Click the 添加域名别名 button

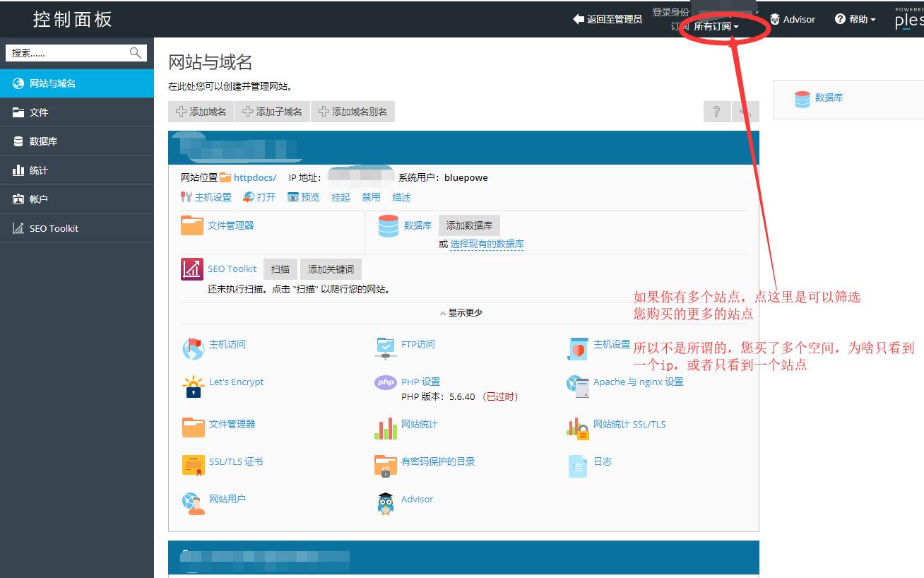point(353,112)
